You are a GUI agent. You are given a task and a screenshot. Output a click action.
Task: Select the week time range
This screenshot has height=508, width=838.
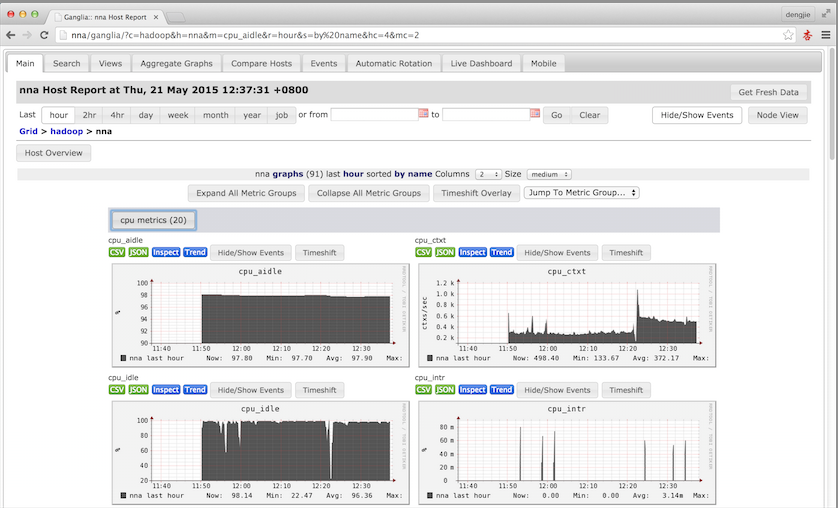click(178, 115)
